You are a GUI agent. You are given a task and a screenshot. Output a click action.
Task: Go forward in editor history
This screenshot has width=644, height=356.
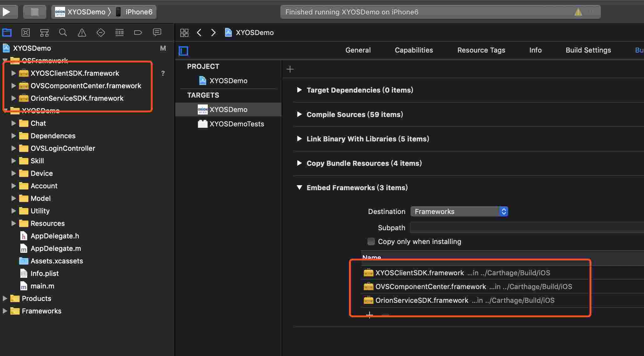point(213,33)
